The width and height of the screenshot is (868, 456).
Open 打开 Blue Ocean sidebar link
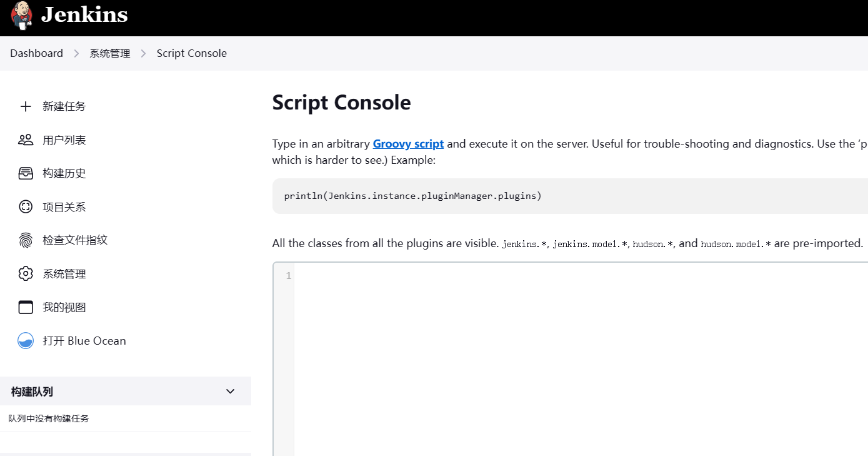[84, 341]
